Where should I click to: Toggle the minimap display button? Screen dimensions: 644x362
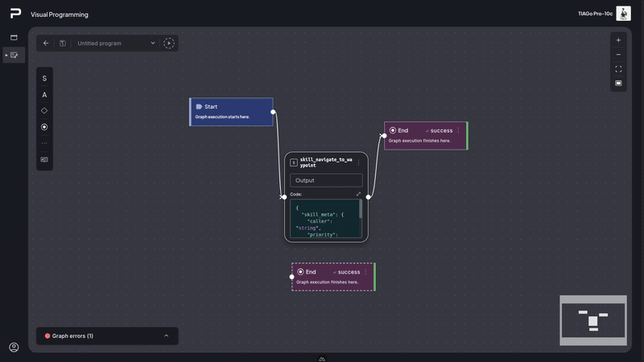[618, 84]
